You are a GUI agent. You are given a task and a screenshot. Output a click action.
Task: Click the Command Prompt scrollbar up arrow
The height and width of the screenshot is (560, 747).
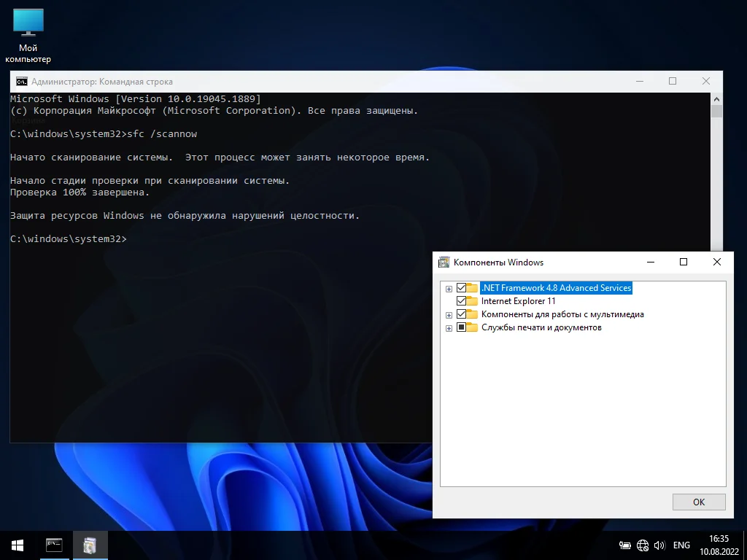(x=716, y=98)
